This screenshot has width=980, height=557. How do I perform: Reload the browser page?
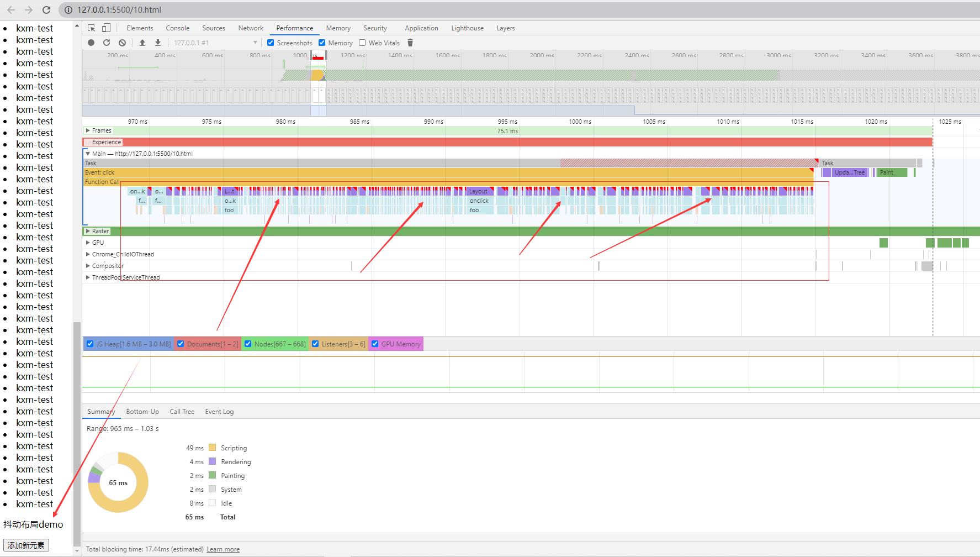tap(46, 10)
